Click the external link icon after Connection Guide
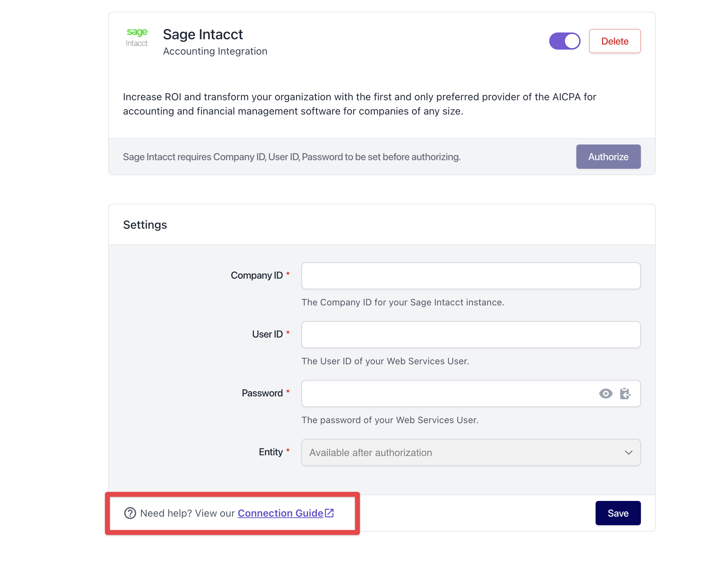Image resolution: width=709 pixels, height=588 pixels. click(x=329, y=513)
